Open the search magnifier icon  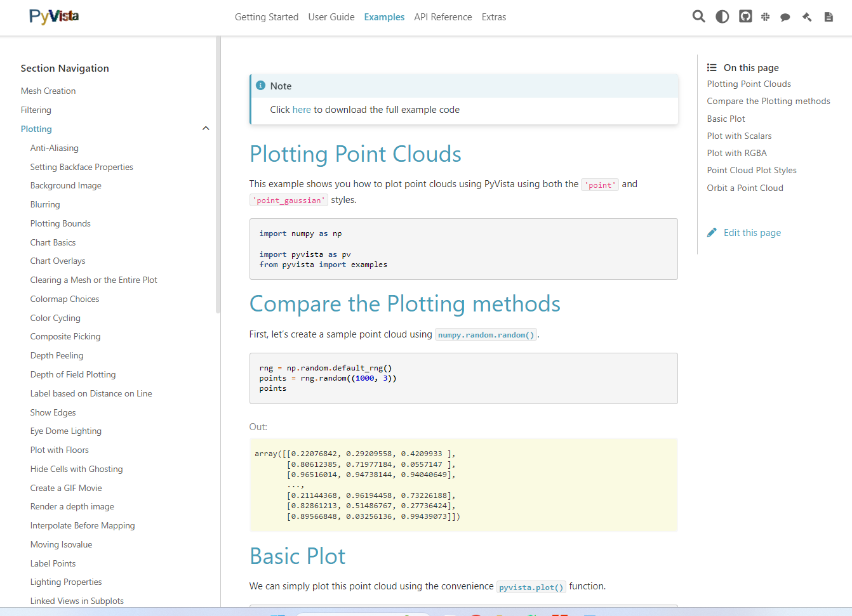pyautogui.click(x=698, y=16)
